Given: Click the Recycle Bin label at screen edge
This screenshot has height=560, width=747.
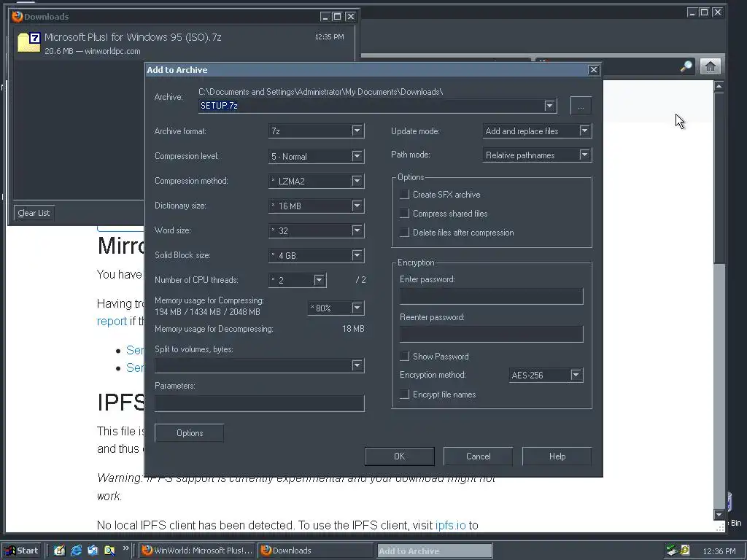Looking at the screenshot, I should pos(736,523).
